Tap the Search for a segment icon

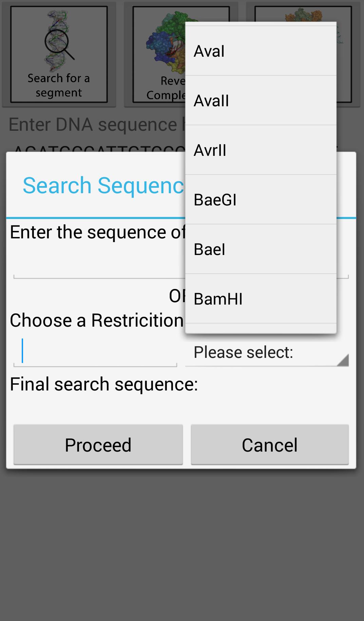click(x=59, y=54)
